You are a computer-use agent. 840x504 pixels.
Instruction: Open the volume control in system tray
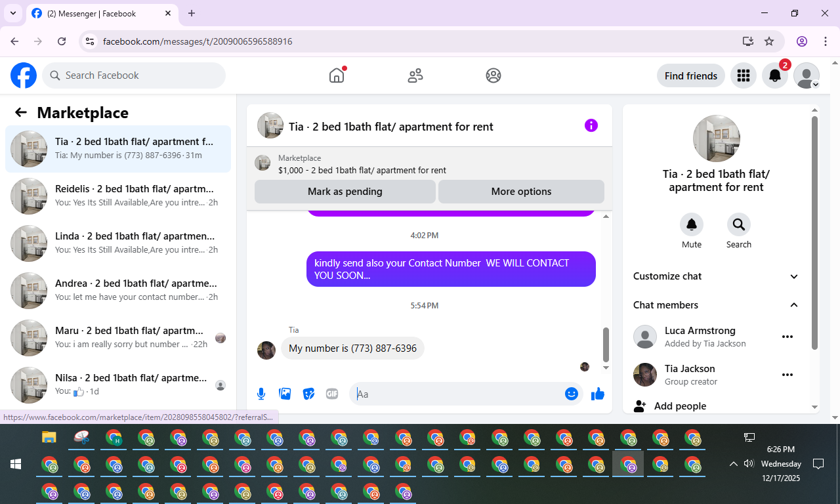(x=749, y=464)
